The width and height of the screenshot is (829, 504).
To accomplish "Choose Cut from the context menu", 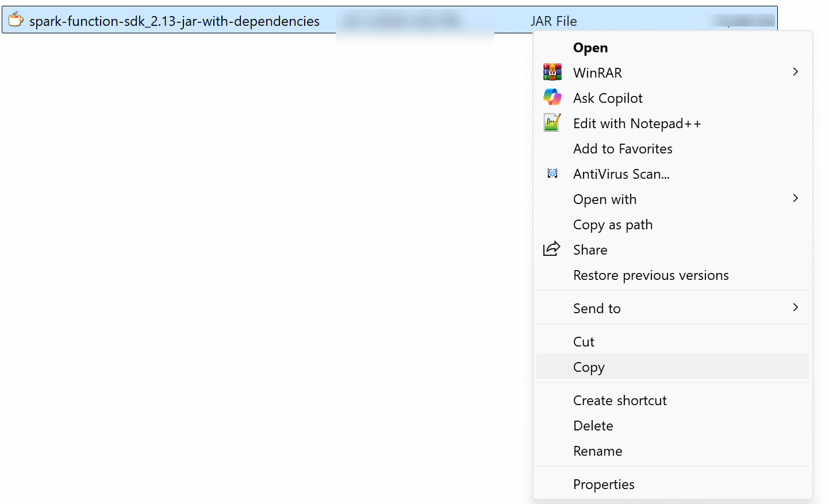I will coord(673,342).
